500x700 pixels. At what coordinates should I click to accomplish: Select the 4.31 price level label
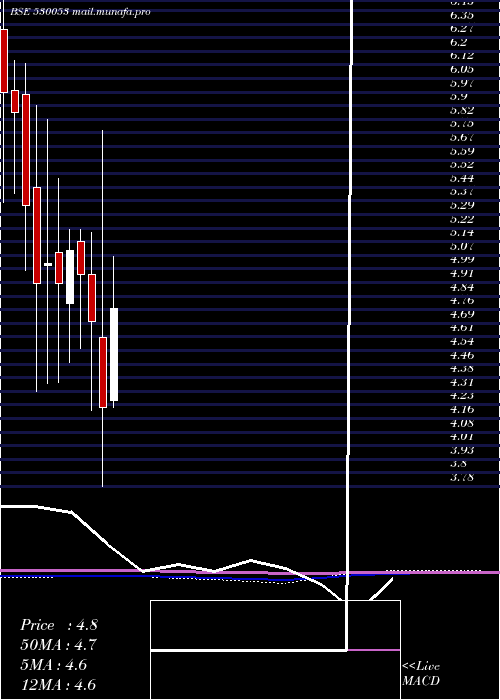pyautogui.click(x=462, y=383)
